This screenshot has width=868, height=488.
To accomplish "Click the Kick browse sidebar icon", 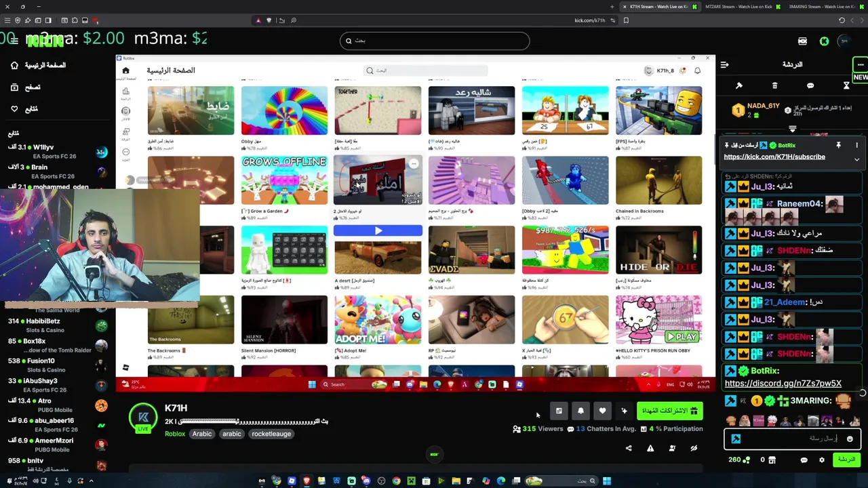I will [x=14, y=87].
